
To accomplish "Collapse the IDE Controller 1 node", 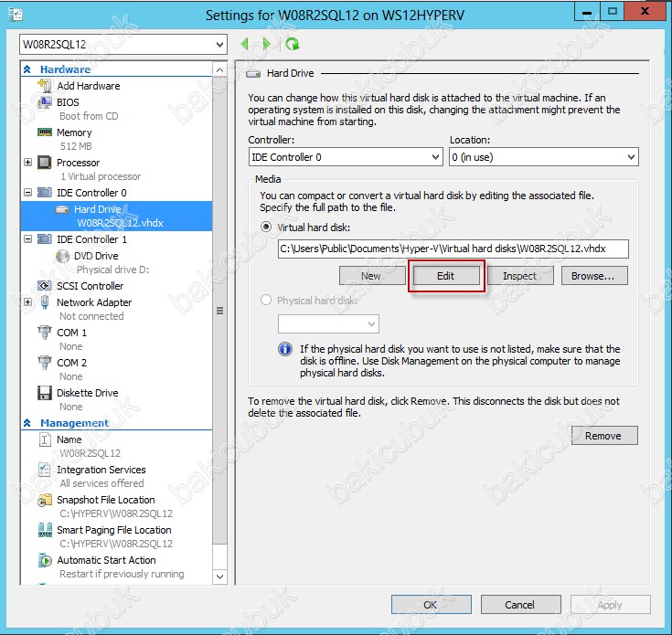I will pos(27,239).
